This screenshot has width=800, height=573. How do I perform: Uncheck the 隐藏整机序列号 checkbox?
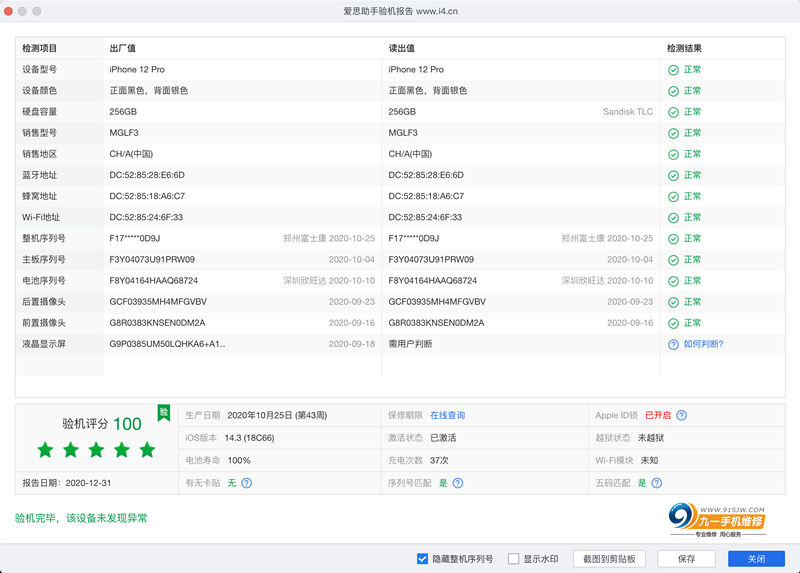[422, 559]
